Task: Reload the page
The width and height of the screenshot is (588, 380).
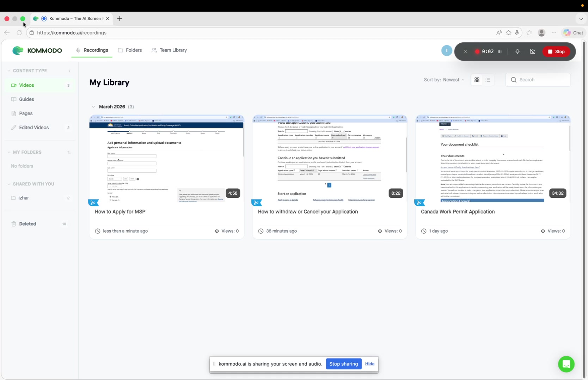Action: 19,33
